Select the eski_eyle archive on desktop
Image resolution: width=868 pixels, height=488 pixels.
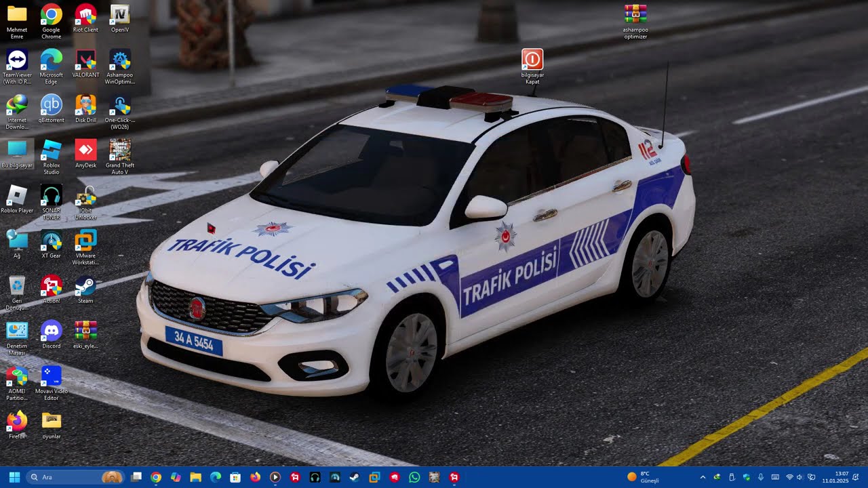point(85,335)
